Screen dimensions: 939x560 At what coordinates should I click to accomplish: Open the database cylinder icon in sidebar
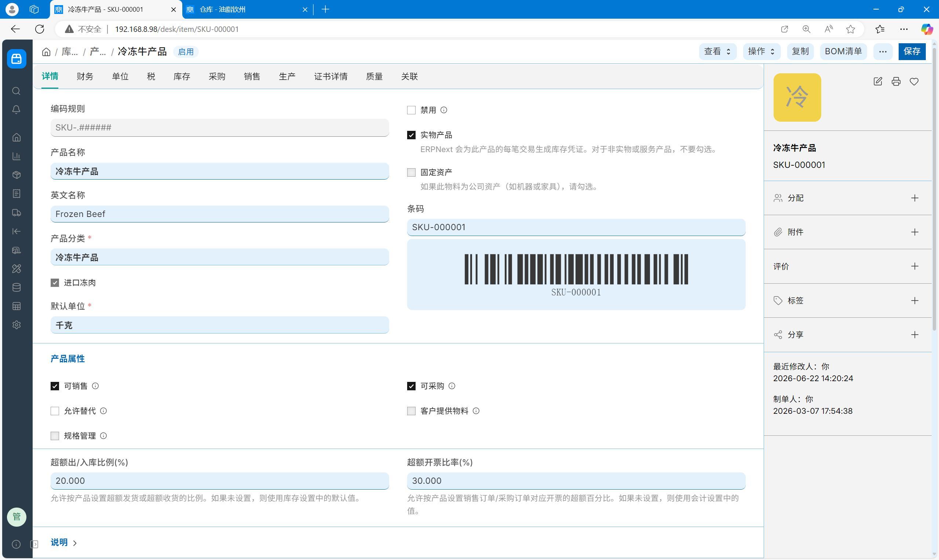(16, 288)
